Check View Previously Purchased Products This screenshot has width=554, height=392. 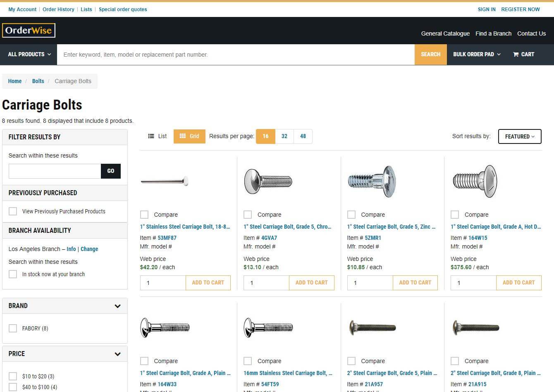click(13, 211)
